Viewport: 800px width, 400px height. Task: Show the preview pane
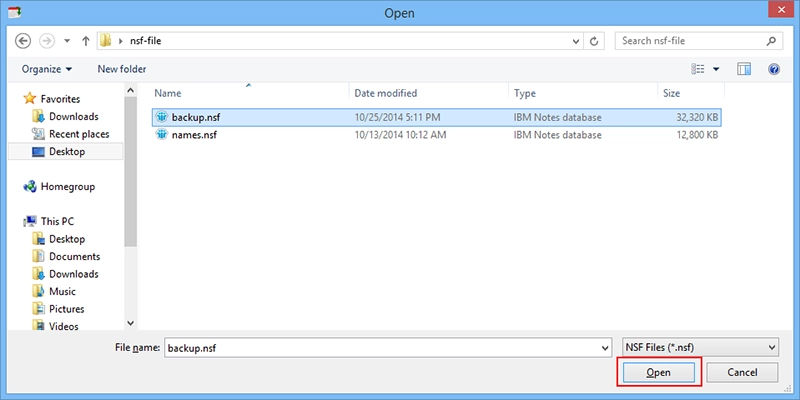[x=744, y=69]
